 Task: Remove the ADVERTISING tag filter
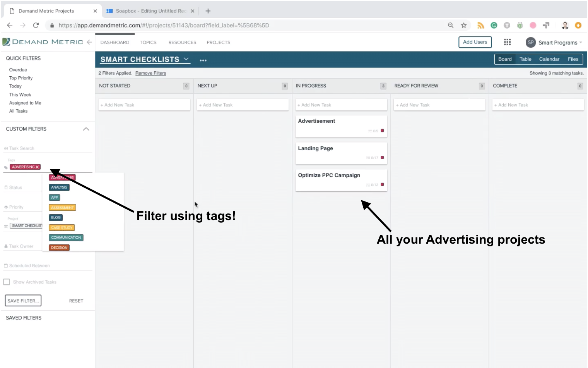tap(37, 167)
